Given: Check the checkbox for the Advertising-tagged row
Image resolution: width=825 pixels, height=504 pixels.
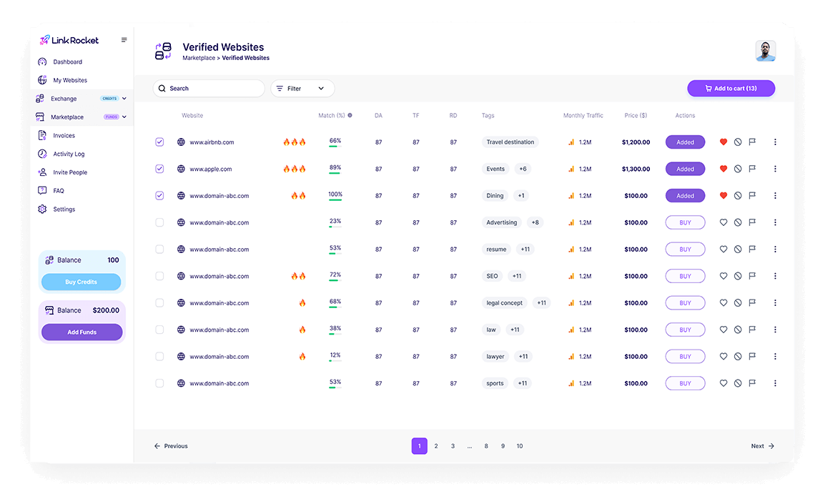Looking at the screenshot, I should [x=159, y=222].
